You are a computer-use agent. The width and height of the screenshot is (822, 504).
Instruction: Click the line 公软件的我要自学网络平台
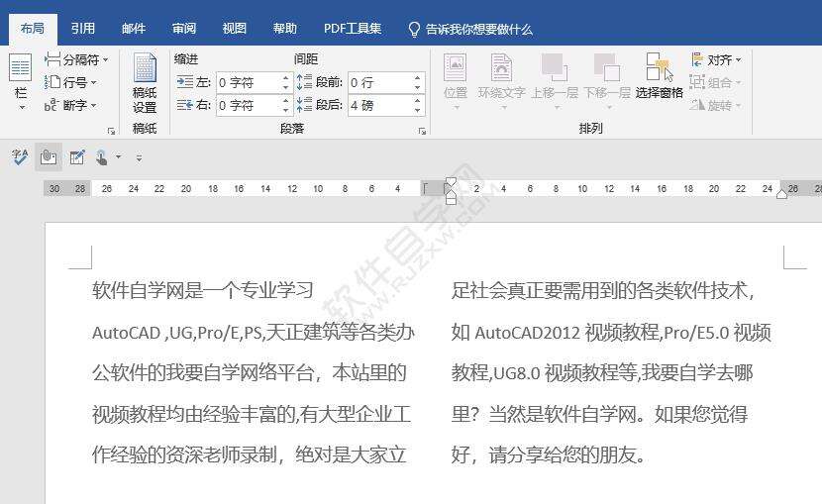coord(249,373)
